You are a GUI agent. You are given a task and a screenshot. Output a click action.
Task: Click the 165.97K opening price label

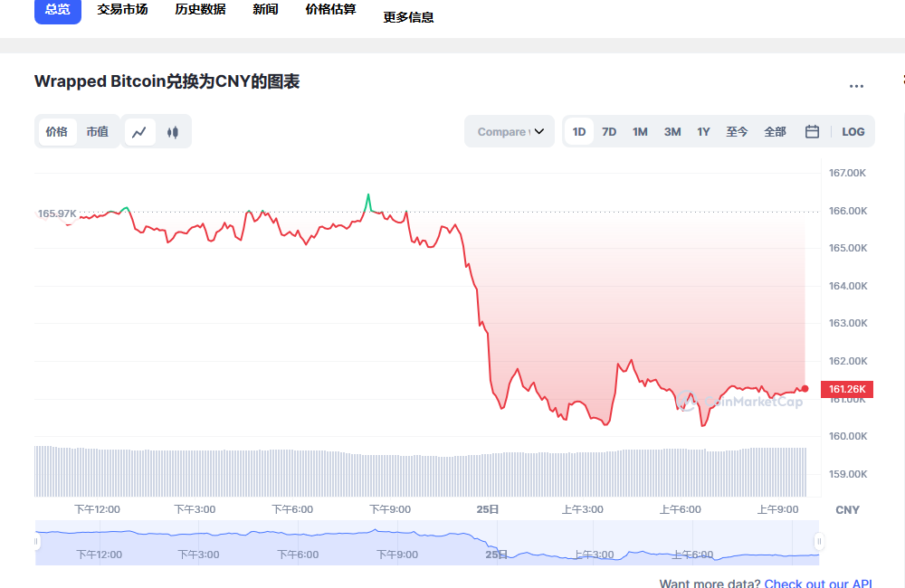56,213
